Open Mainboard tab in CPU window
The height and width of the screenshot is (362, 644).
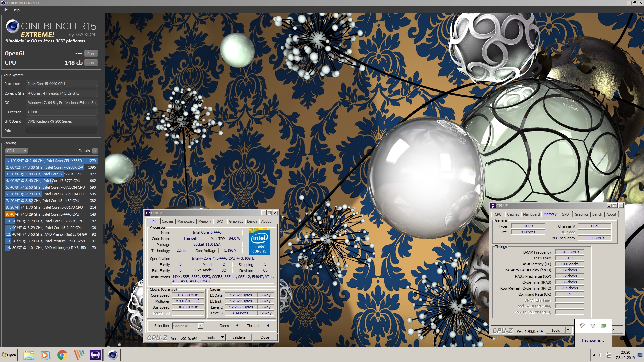186,221
